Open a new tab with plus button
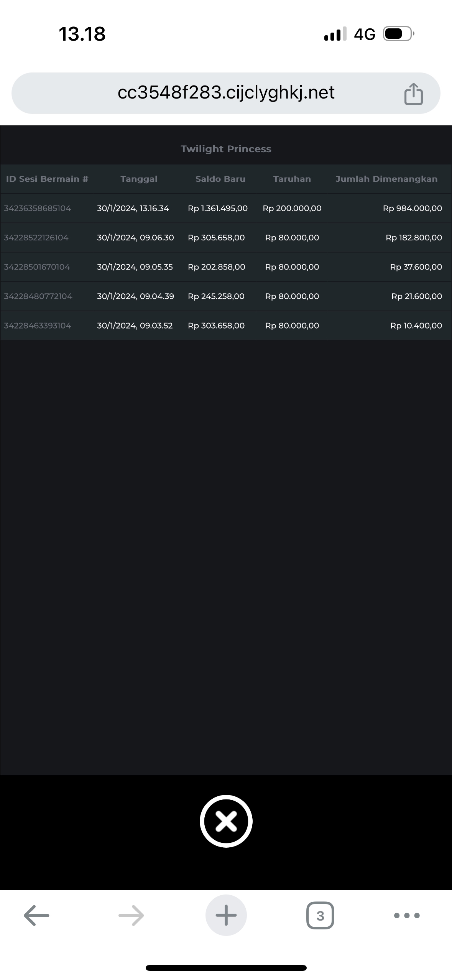Viewport: 452px width, 980px height. [226, 916]
